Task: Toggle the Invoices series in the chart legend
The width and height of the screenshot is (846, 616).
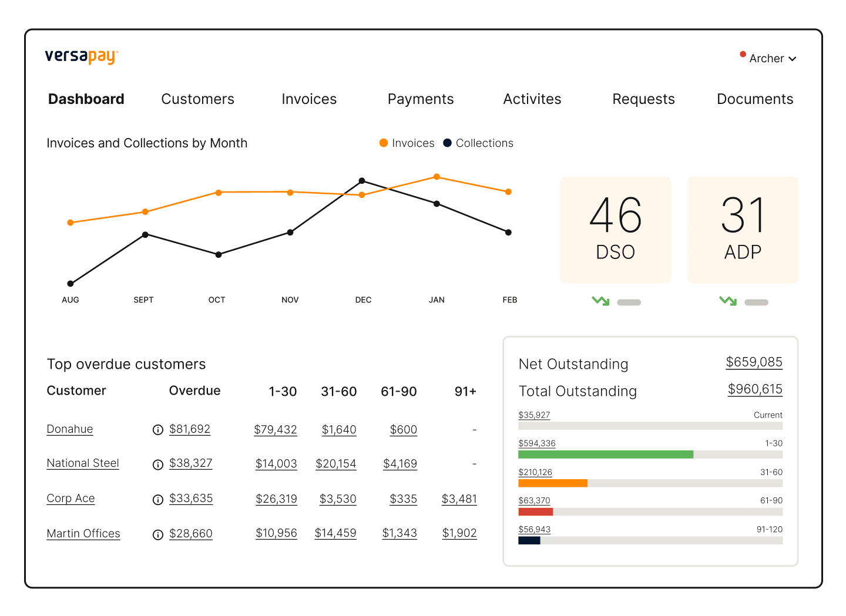Action: [x=407, y=143]
